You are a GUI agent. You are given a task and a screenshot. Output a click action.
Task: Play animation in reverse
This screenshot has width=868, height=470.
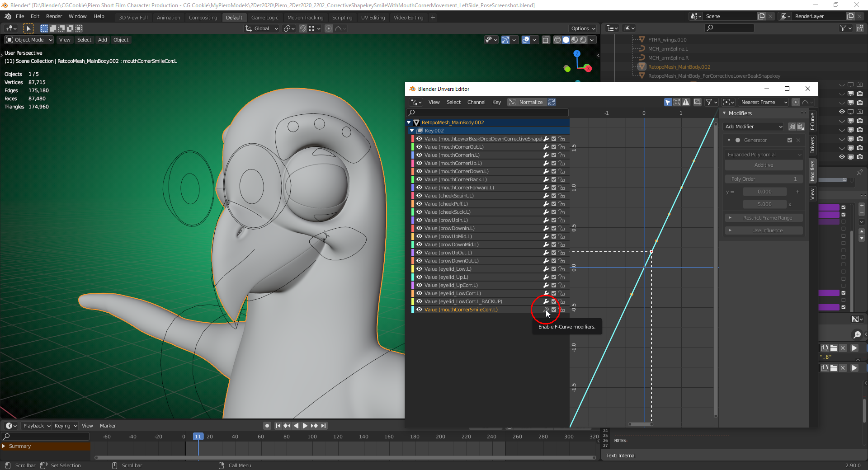[296, 426]
